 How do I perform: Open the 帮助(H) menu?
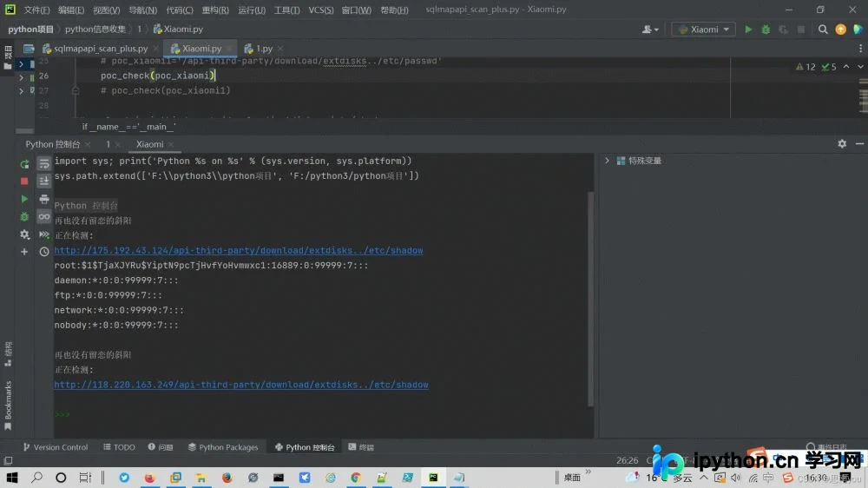[394, 10]
